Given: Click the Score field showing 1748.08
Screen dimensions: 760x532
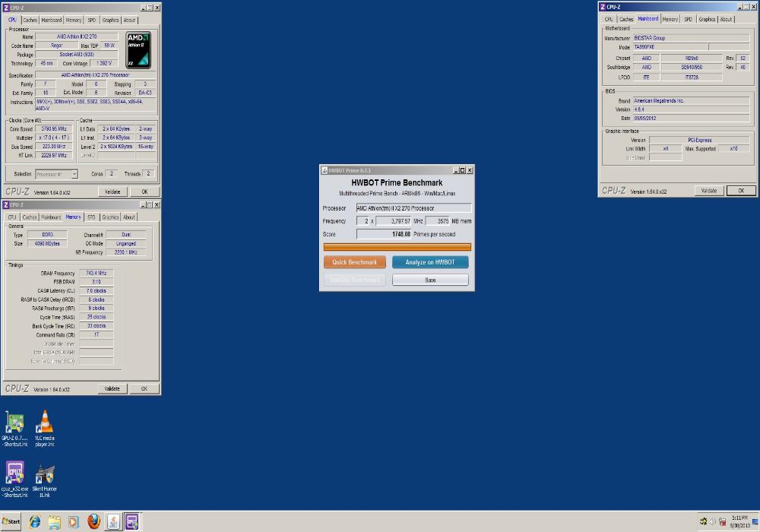Looking at the screenshot, I should 384,234.
